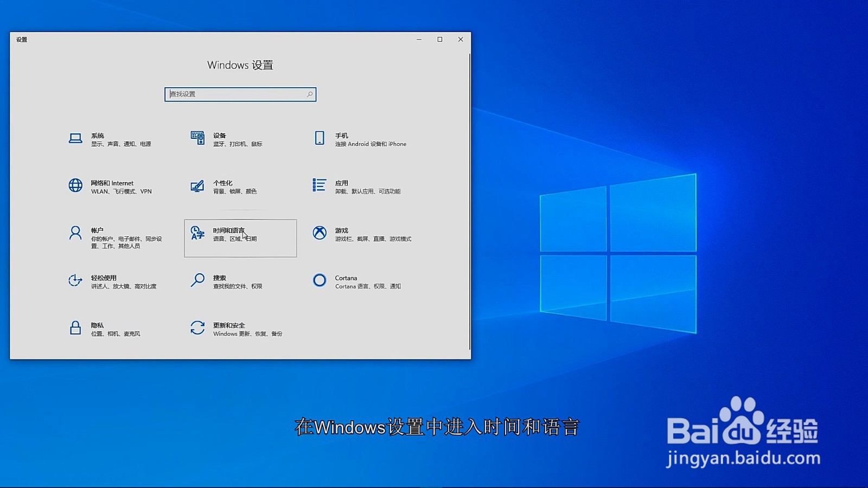Click the settings window vertical scrollbar

click(x=469, y=202)
